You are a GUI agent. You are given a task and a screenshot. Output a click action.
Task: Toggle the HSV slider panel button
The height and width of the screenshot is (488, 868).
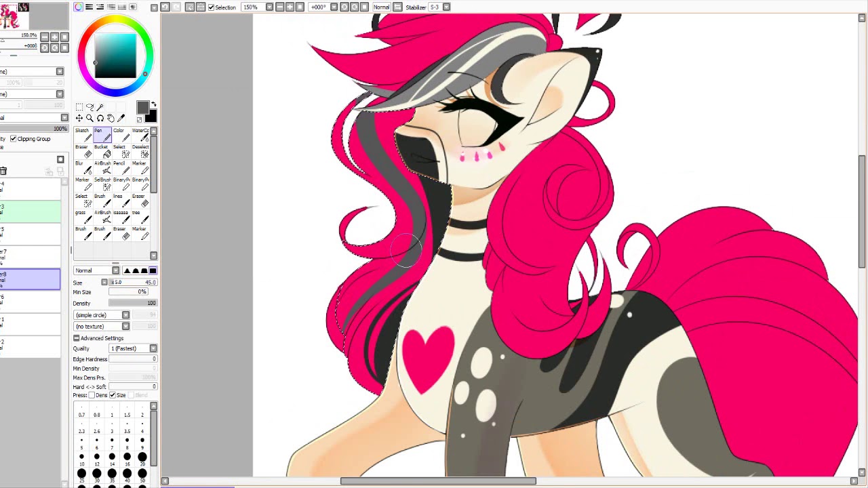[x=100, y=7]
